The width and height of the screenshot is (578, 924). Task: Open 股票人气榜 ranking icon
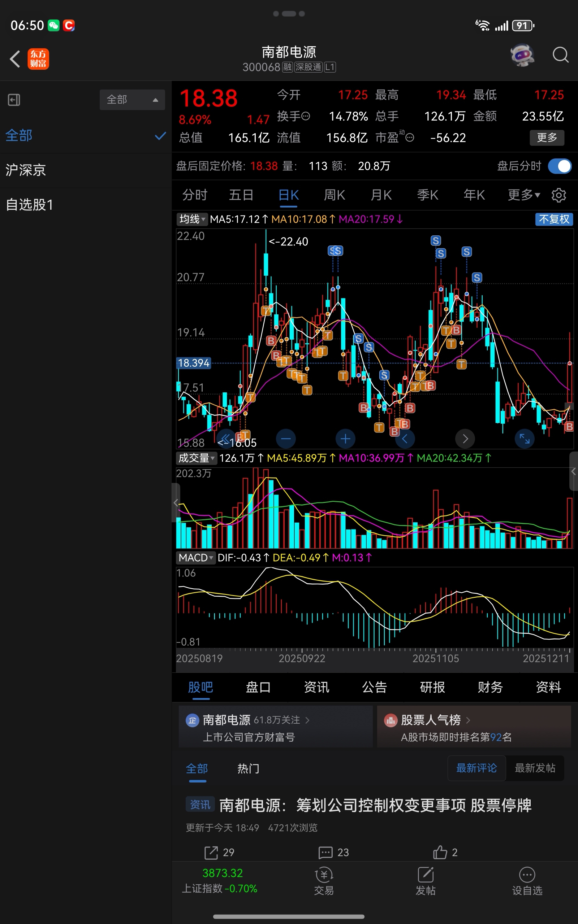(x=391, y=720)
